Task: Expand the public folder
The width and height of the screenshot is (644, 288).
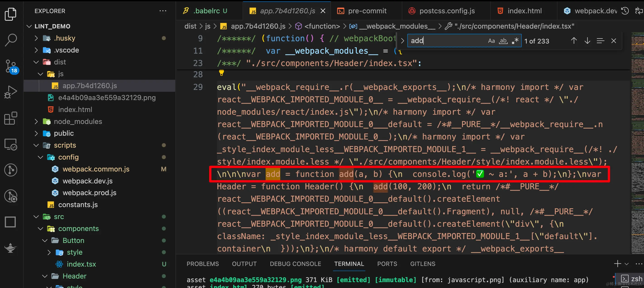Action: point(36,133)
